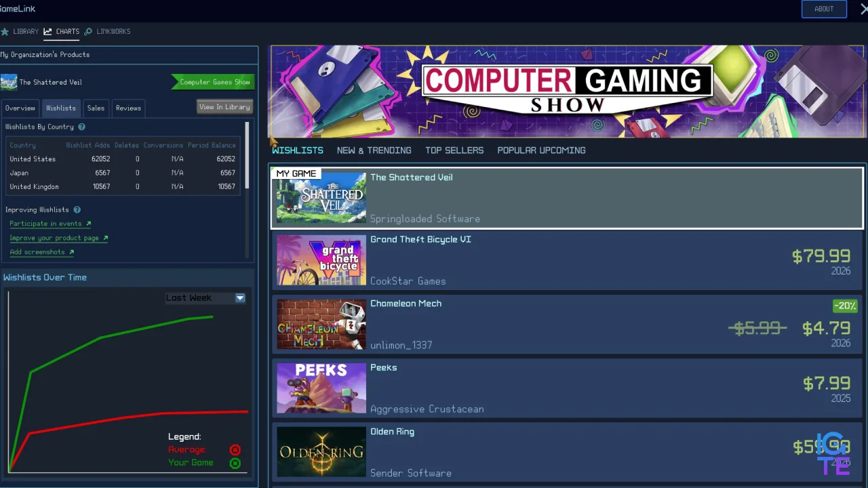Click arrow icon after Add screenshots
This screenshot has height=488, width=868.
pyautogui.click(x=71, y=252)
